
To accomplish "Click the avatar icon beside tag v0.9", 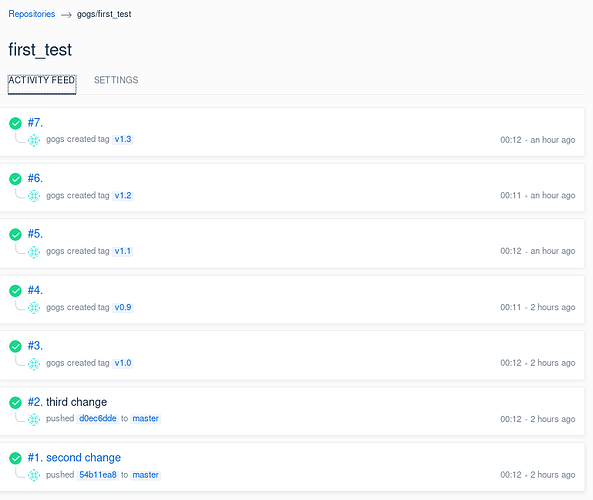I will click(x=34, y=307).
